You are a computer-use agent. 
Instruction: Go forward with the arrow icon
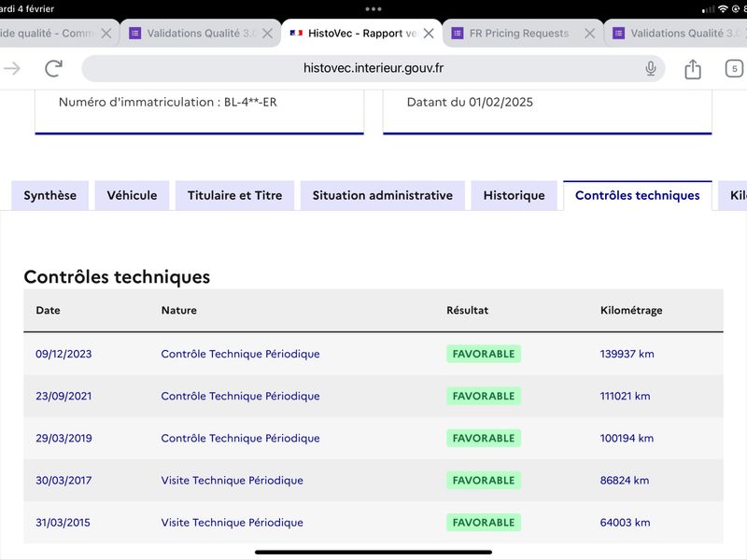(x=12, y=68)
